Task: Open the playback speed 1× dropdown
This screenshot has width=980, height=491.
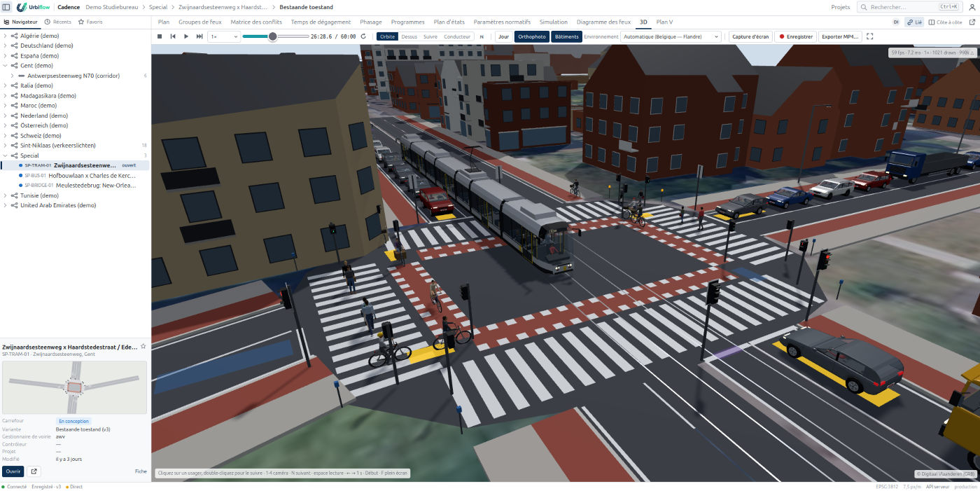Action: tap(224, 36)
